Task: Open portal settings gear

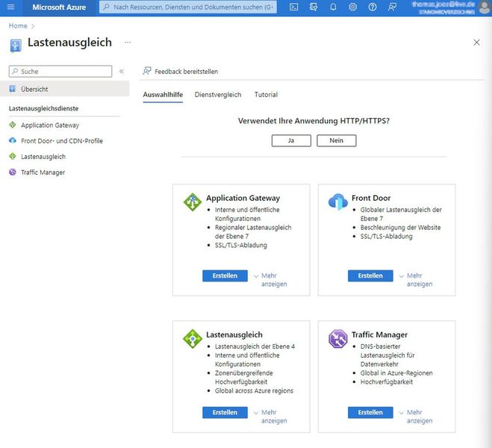Action: (x=353, y=7)
